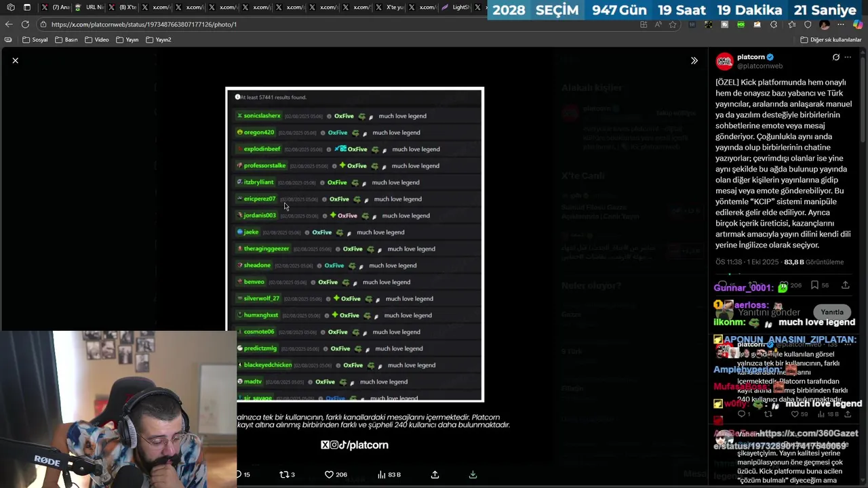Open the extensions puzzle icon
The image size is (868, 488).
click(774, 24)
